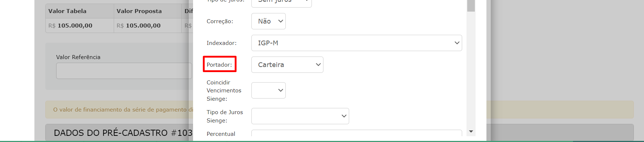
Task: Click the scrollbar down arrow in the dialog
Action: [471, 131]
